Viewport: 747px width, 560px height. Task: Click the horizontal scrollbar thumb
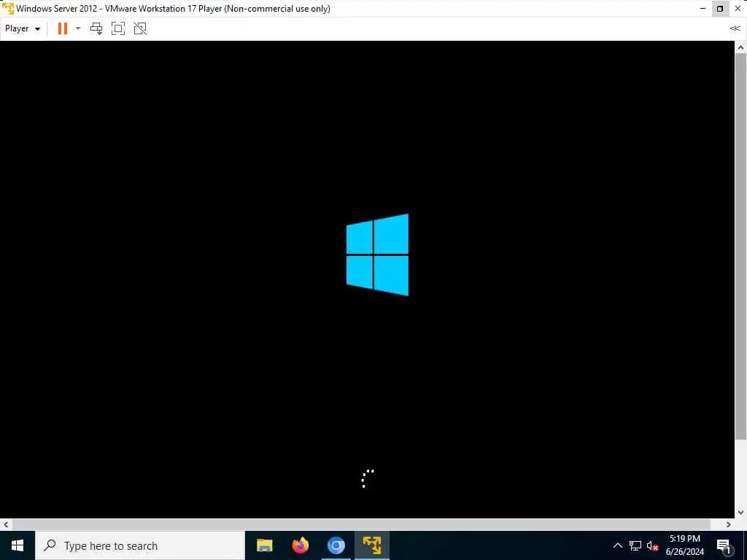(x=362, y=524)
